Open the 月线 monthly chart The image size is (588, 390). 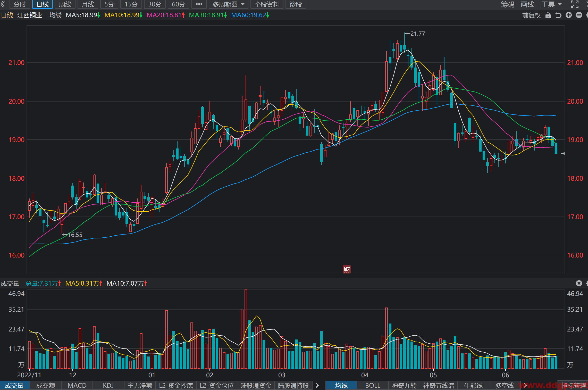point(88,4)
